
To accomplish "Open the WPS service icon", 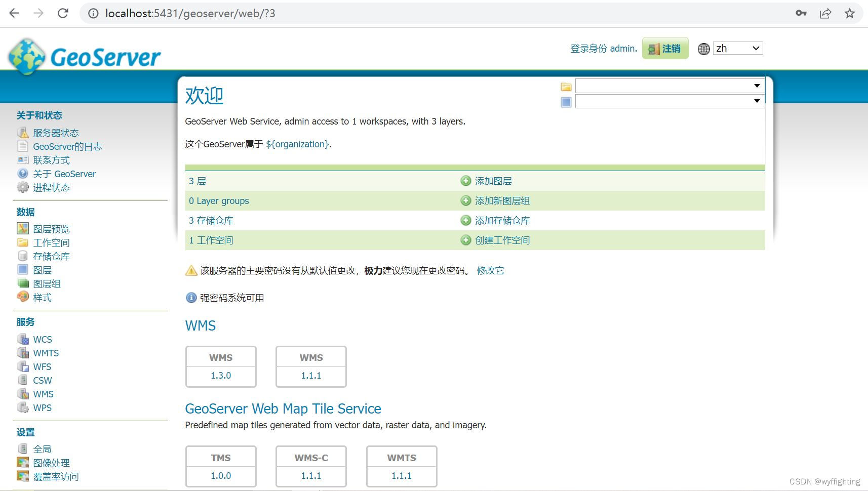I will coord(24,407).
